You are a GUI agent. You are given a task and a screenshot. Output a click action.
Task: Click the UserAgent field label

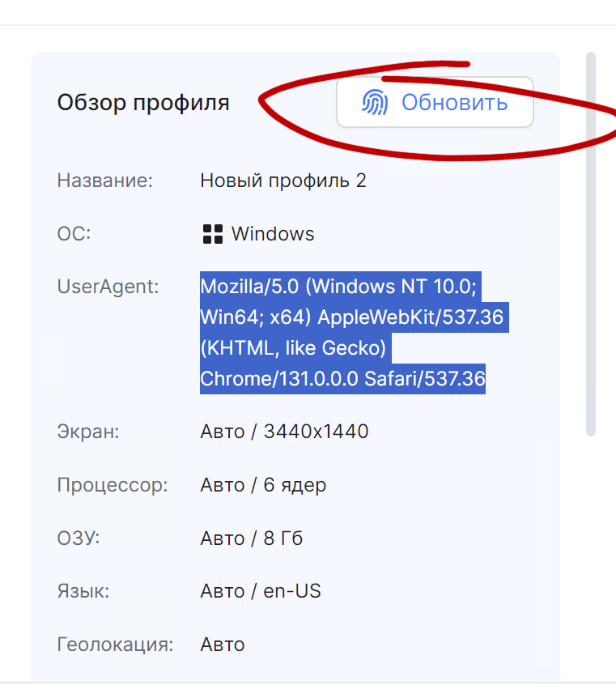[108, 287]
